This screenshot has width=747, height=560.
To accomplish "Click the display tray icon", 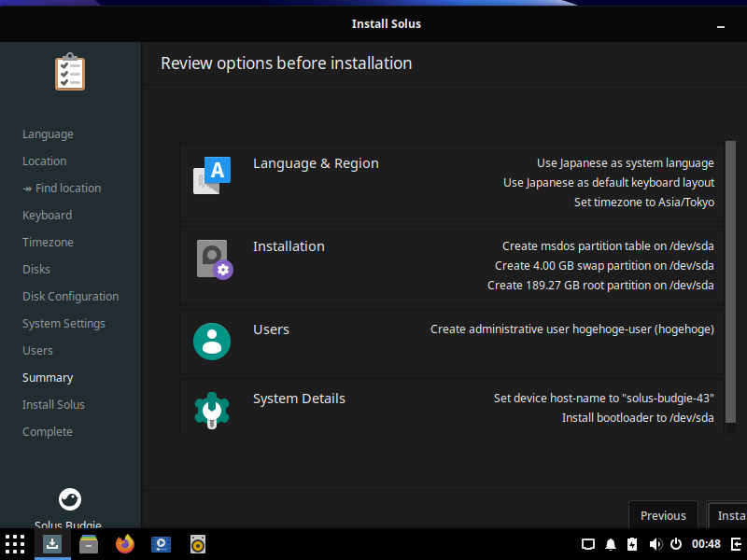I will point(588,544).
